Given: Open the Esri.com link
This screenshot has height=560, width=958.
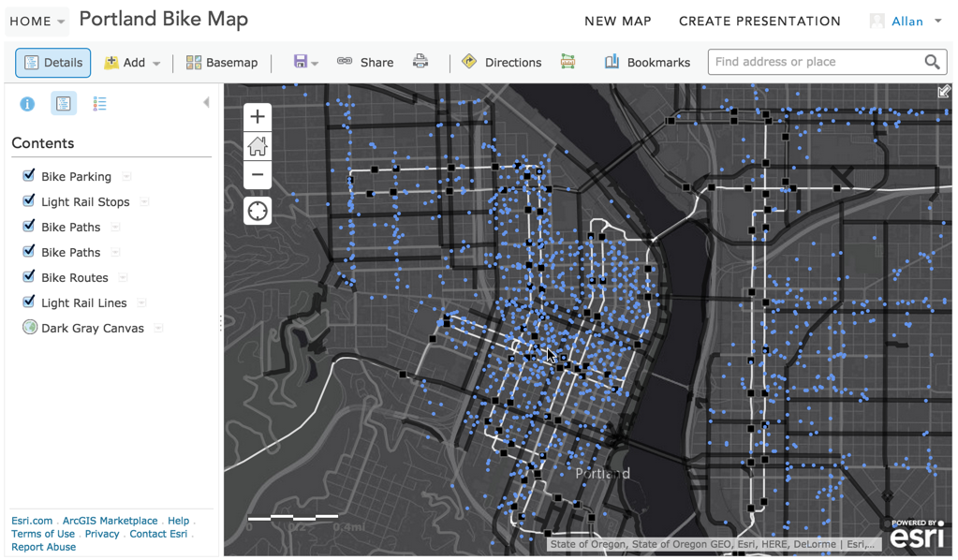Looking at the screenshot, I should click(x=32, y=521).
